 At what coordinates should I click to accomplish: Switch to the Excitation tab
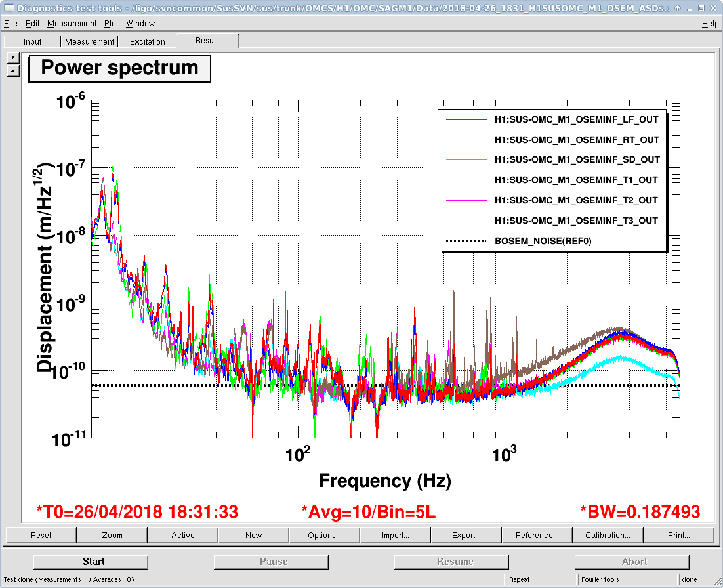click(x=148, y=41)
